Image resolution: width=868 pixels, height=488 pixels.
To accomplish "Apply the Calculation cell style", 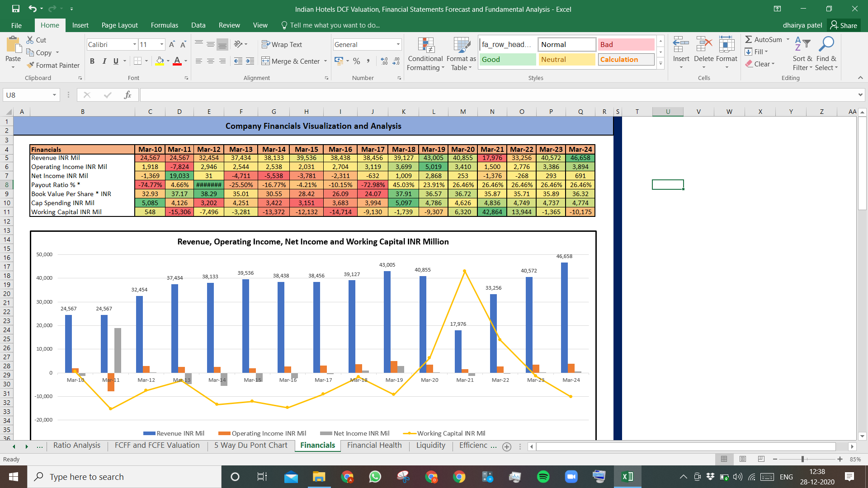I will click(626, 59).
